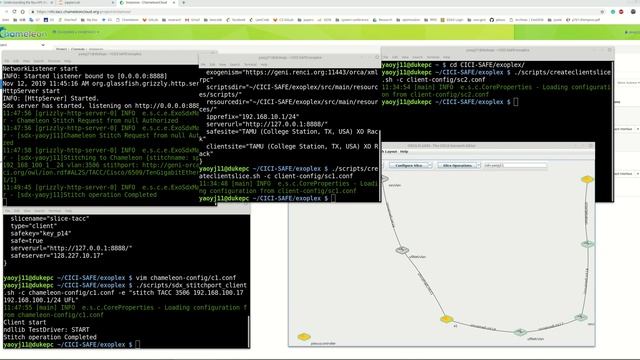Click the slice name input field in editor
640x360 pixels.
(516, 165)
